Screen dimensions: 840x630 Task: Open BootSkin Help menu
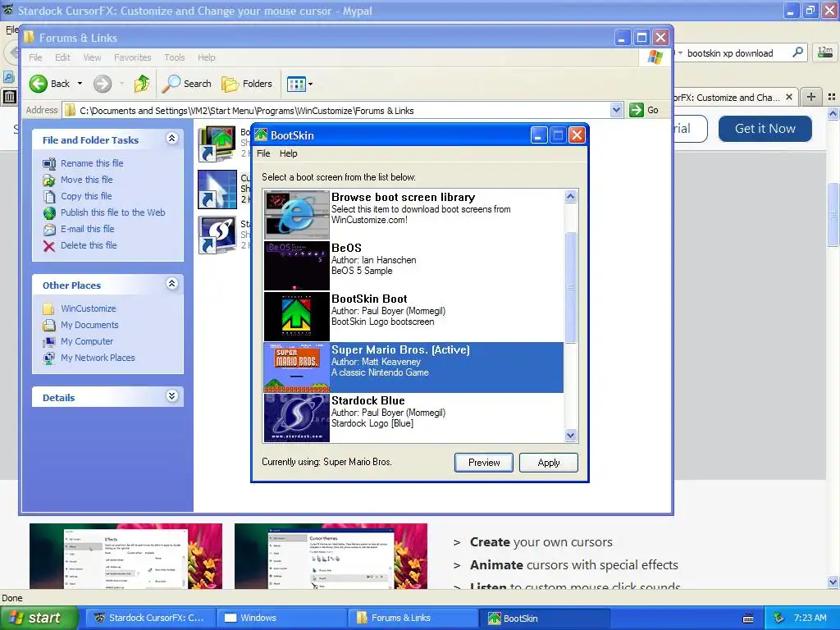pyautogui.click(x=288, y=153)
